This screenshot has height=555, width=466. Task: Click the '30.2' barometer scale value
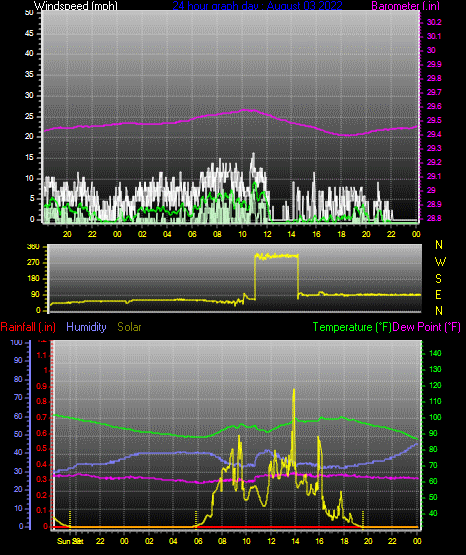[434, 22]
